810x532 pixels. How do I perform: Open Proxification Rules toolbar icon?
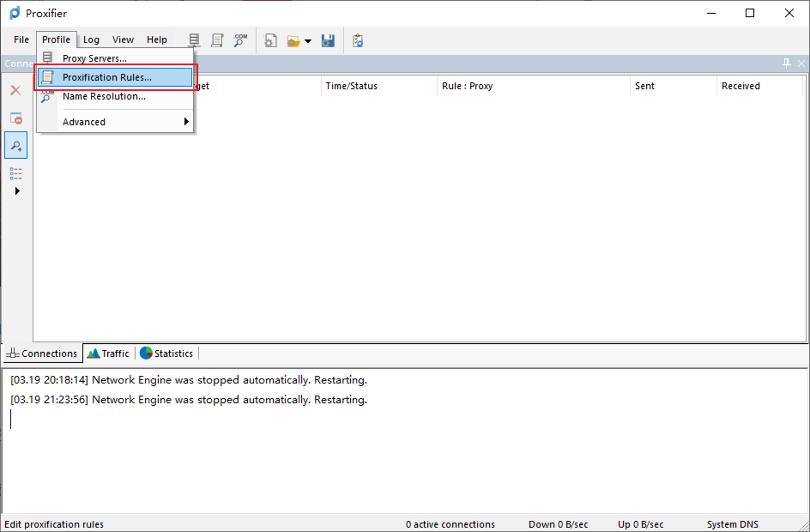(x=217, y=40)
